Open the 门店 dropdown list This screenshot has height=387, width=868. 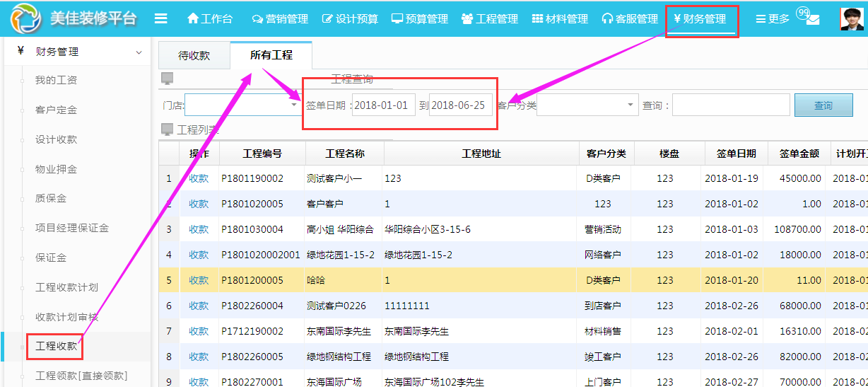tap(294, 105)
